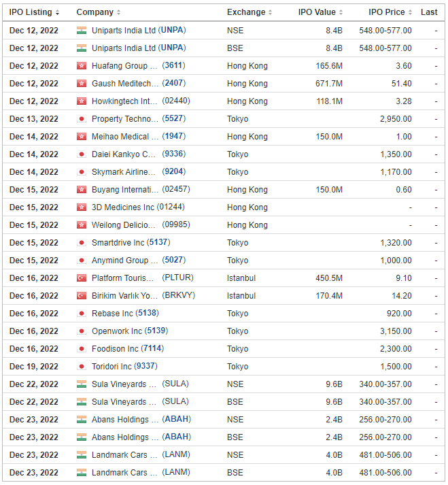Viewport: 448px width, 485px height.
Task: Click the Hong Kong flag beside Weilong Delicio
Action: (82, 225)
